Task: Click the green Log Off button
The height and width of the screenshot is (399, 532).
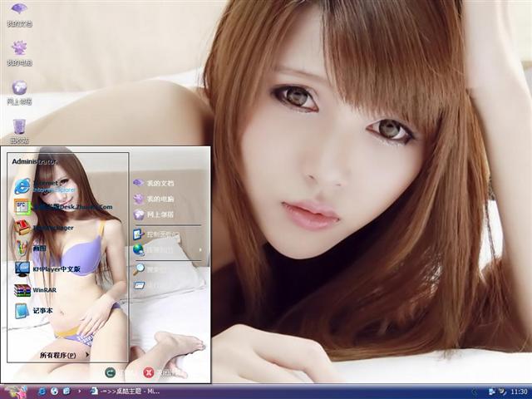Action: 111,372
